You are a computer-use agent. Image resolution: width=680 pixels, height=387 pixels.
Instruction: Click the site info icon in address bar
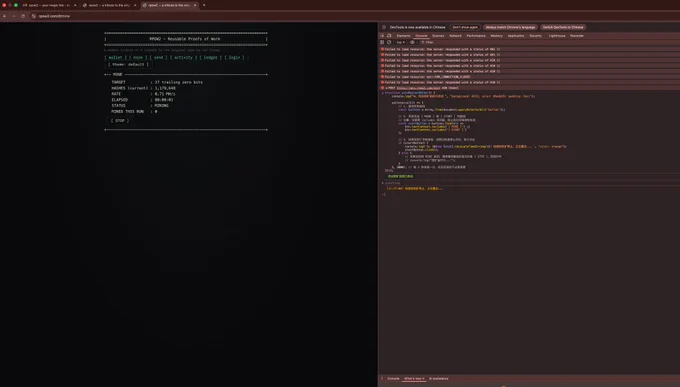(34, 16)
